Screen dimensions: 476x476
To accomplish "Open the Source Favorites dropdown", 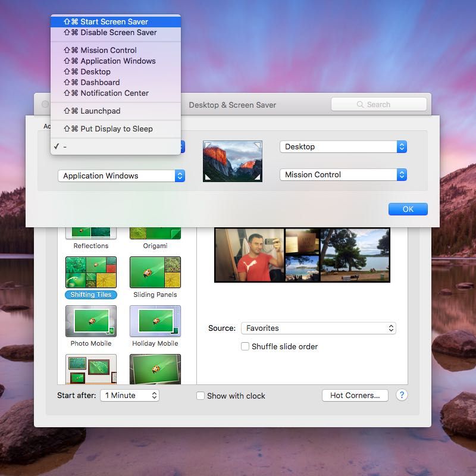I will (x=318, y=328).
